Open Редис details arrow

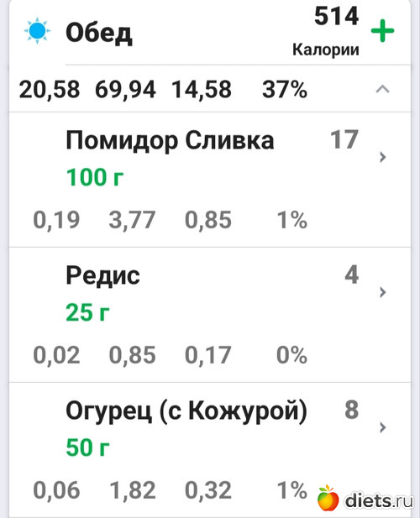(x=383, y=292)
